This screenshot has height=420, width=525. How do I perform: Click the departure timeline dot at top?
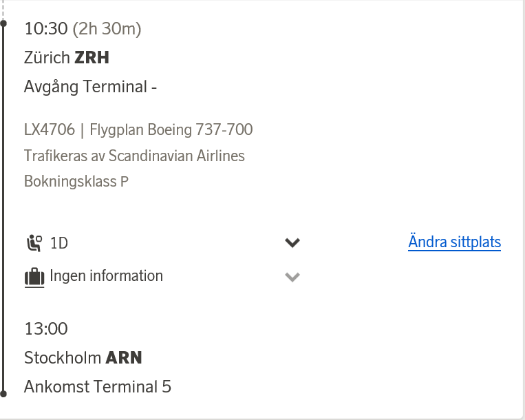point(3,24)
